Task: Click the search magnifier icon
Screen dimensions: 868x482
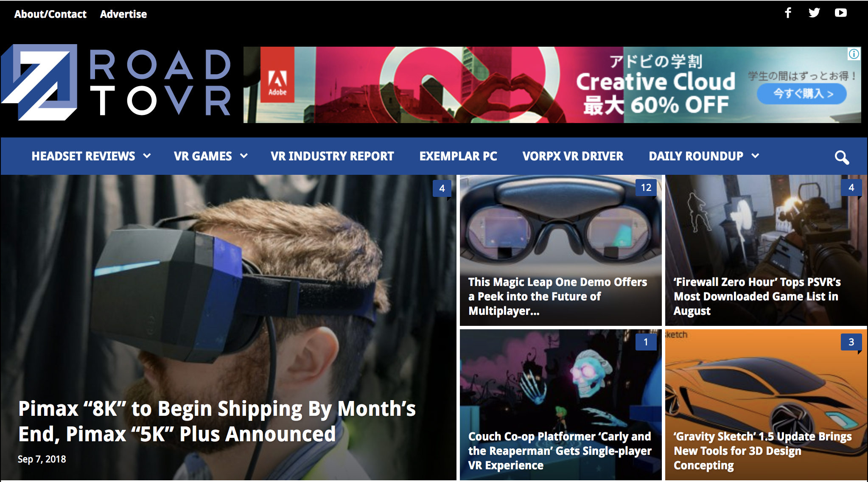Action: (842, 157)
